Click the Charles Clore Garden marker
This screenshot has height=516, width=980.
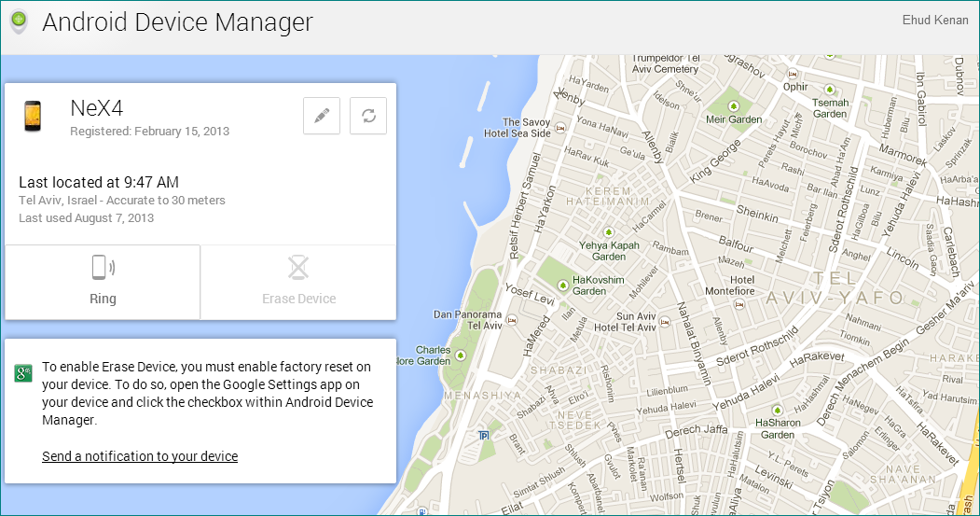coord(459,355)
